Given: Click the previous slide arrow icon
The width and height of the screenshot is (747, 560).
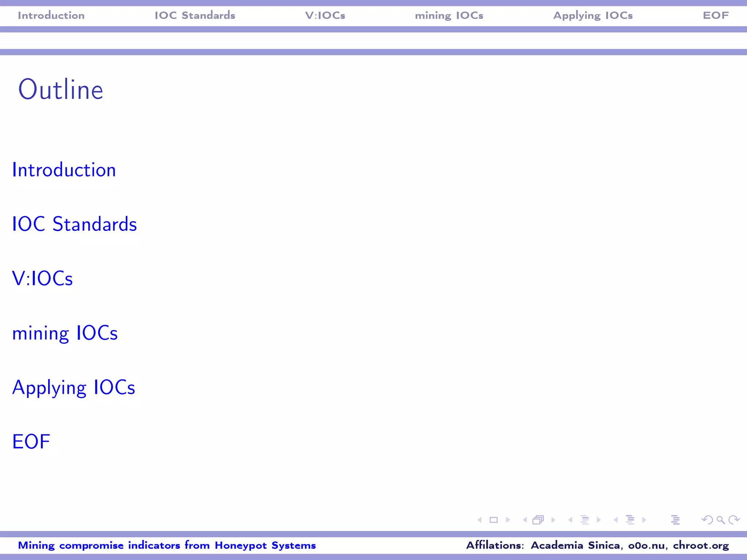Looking at the screenshot, I should coord(480,520).
